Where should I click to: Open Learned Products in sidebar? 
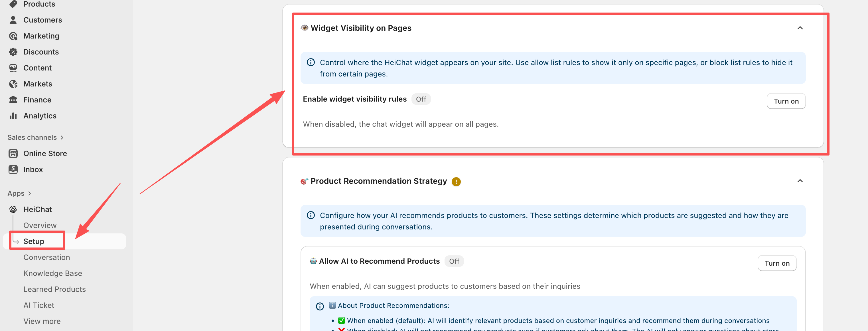click(54, 289)
